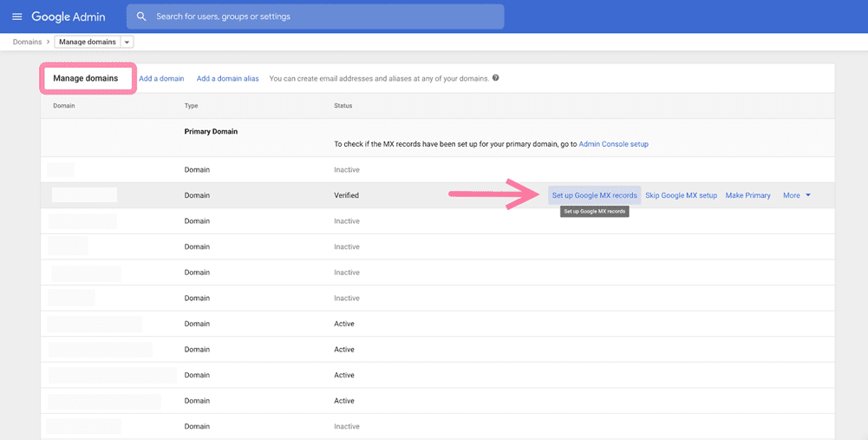Click Make Primary for the verified domain
This screenshot has width=868, height=440.
[x=747, y=195]
